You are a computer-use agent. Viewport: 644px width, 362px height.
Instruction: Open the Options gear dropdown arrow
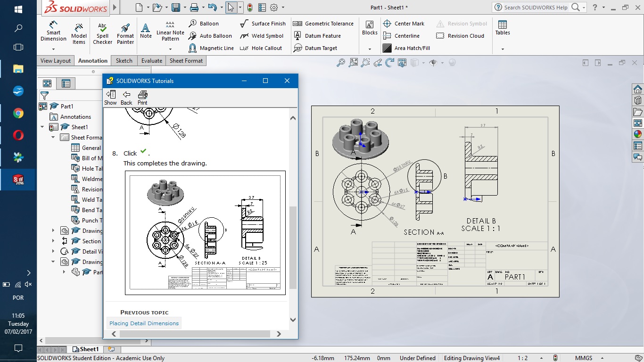click(x=282, y=8)
